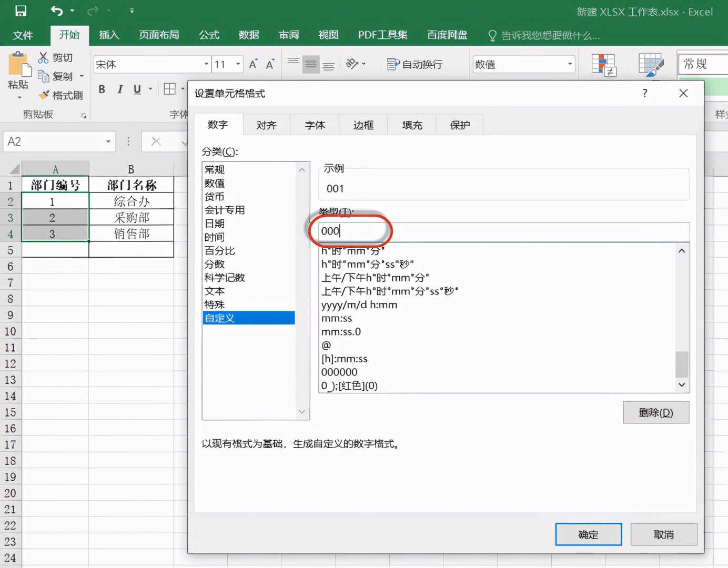Screen dimensions: 728x568
Task: Toggle underline formatting
Action: (136, 89)
